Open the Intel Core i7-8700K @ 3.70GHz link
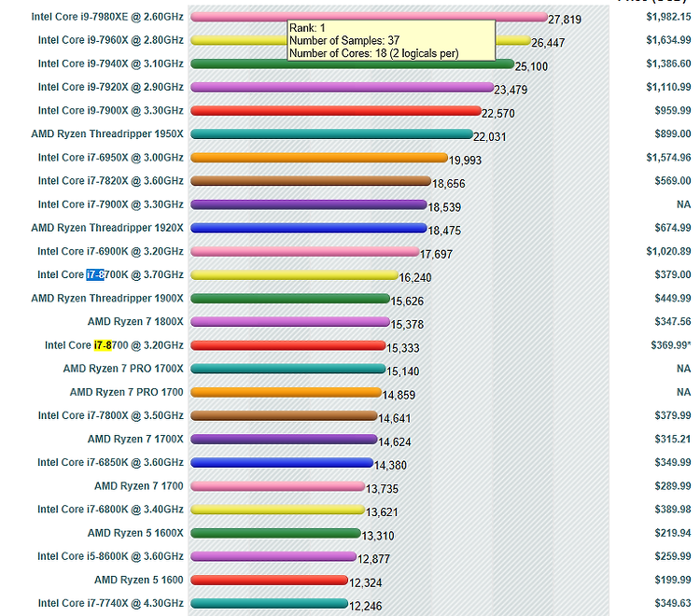The image size is (700, 616). (110, 274)
